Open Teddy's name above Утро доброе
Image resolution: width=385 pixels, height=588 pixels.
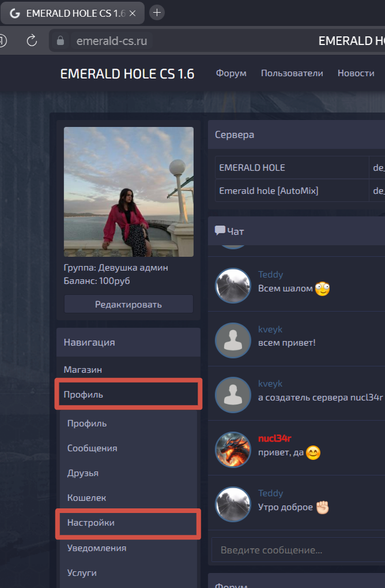[270, 493]
